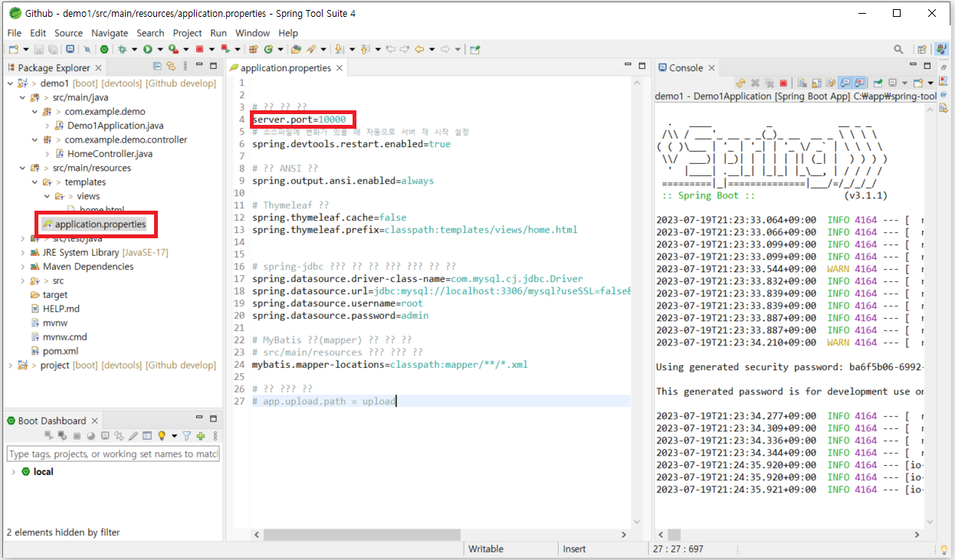Open the Navigate menu
Viewport: 955px width, 560px height.
click(x=110, y=33)
